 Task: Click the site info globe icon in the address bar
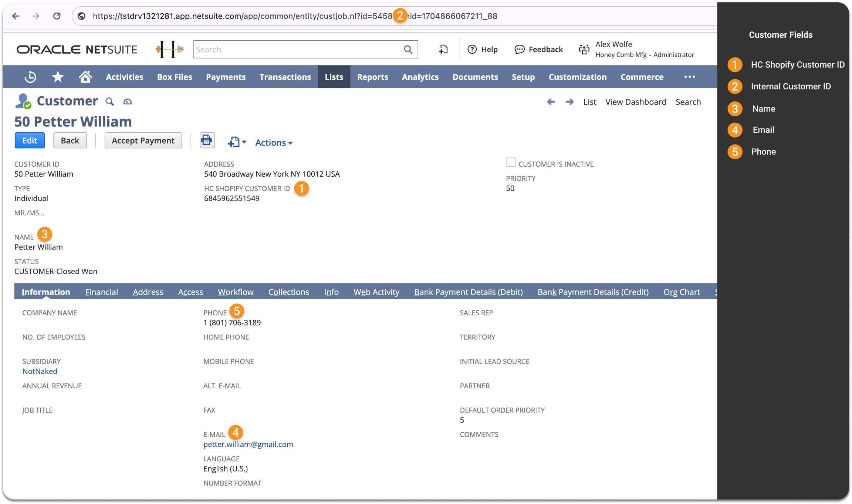click(x=82, y=16)
